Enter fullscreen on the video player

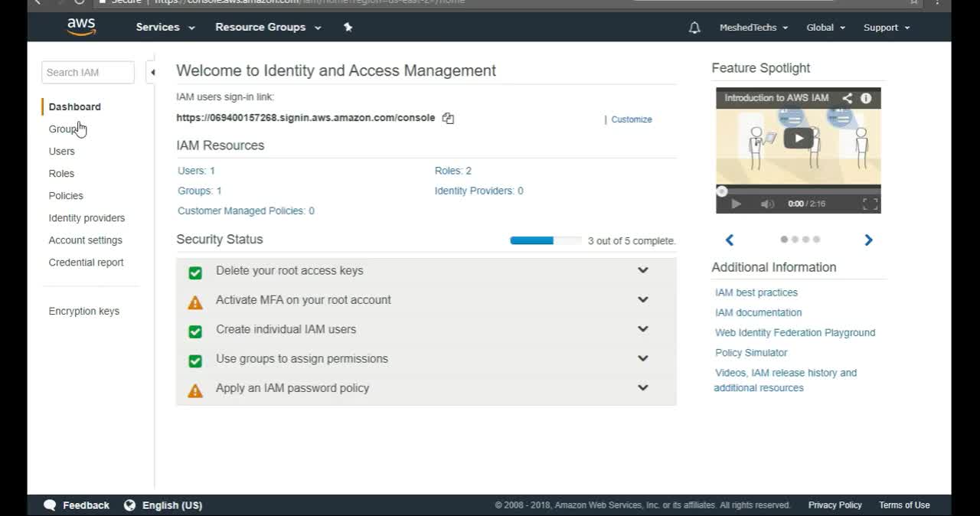click(869, 202)
